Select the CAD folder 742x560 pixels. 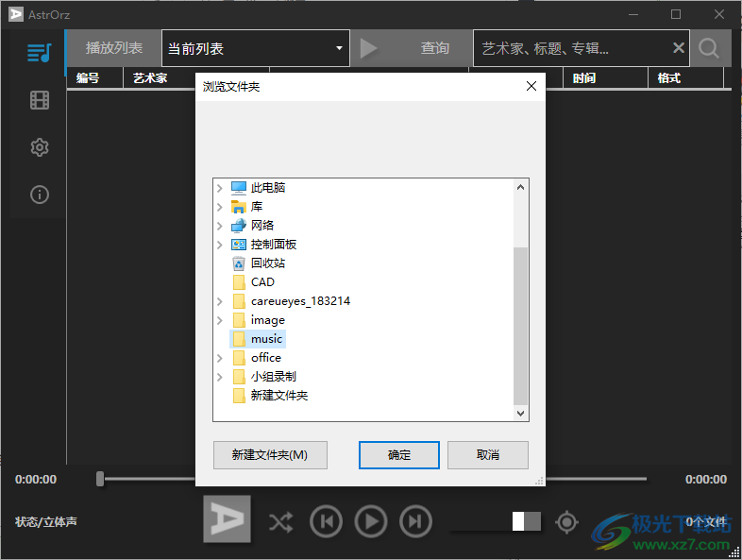pos(254,282)
